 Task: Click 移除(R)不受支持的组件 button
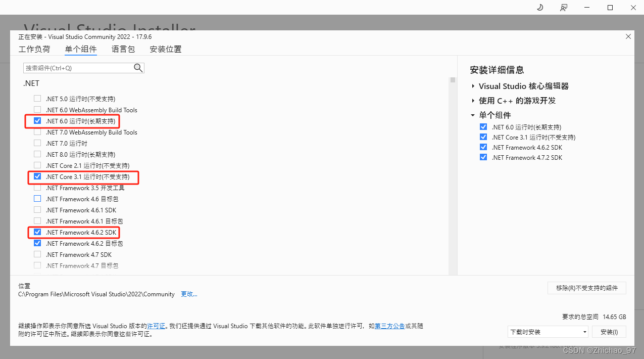(x=587, y=288)
